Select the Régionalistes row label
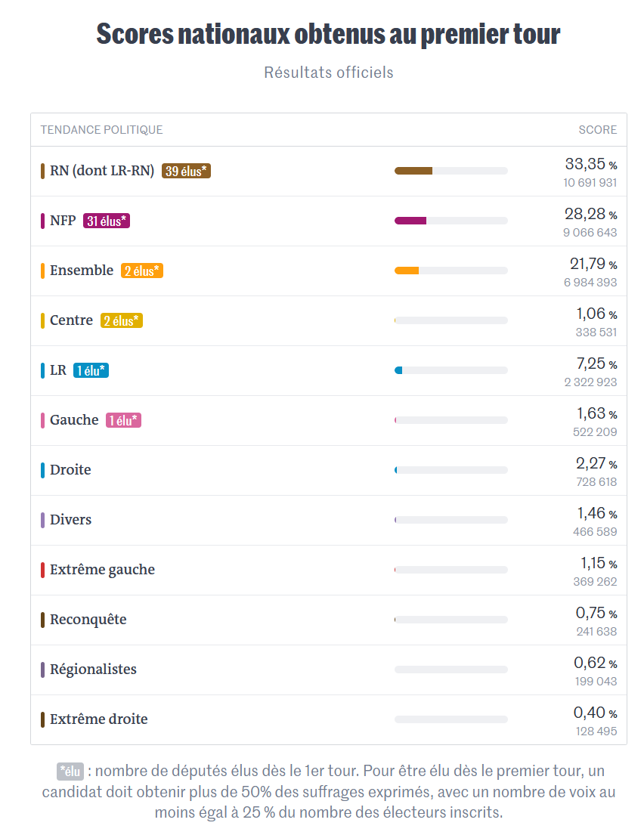Screen dimensions: 644x832 click(93, 670)
